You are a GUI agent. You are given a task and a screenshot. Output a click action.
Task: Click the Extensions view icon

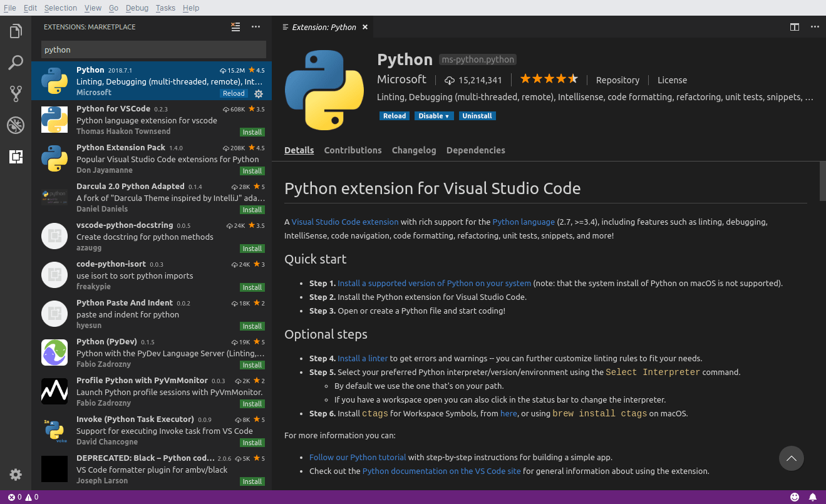tap(16, 157)
